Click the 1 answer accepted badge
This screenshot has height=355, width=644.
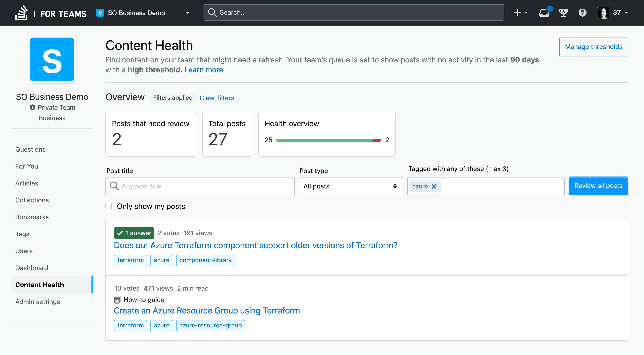tap(134, 233)
